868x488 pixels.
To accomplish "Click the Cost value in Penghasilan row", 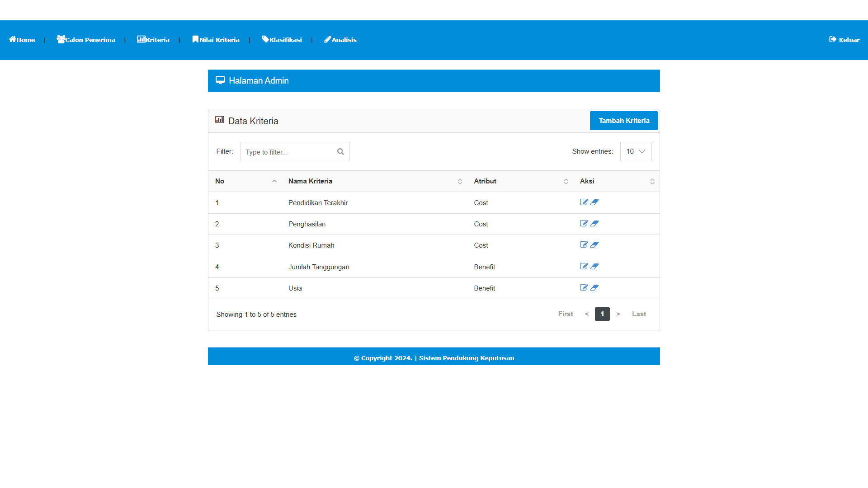I will [x=481, y=224].
